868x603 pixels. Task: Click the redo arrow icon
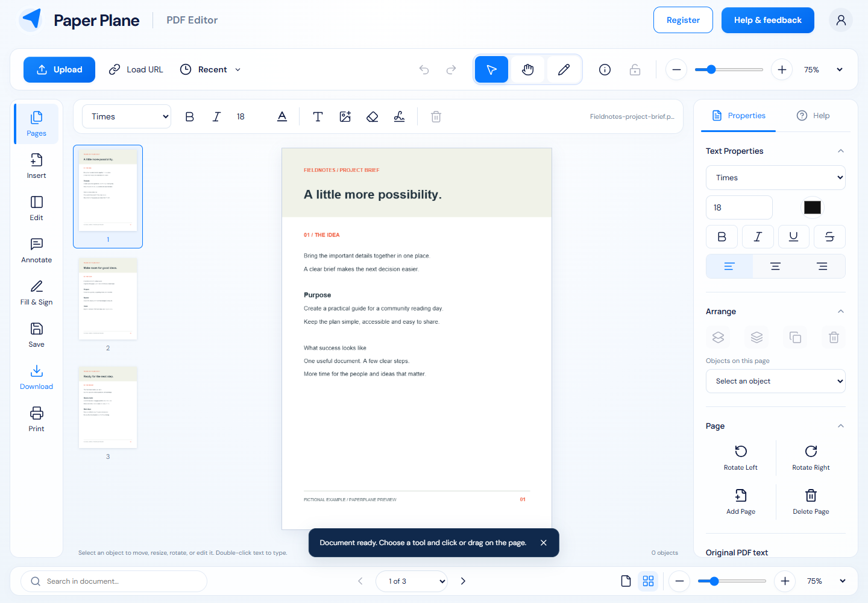[x=451, y=69]
